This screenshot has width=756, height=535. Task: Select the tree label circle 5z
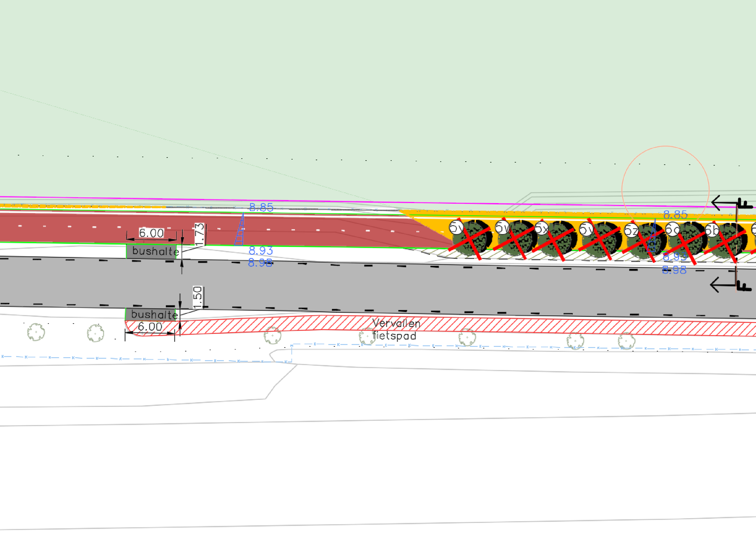tap(631, 230)
